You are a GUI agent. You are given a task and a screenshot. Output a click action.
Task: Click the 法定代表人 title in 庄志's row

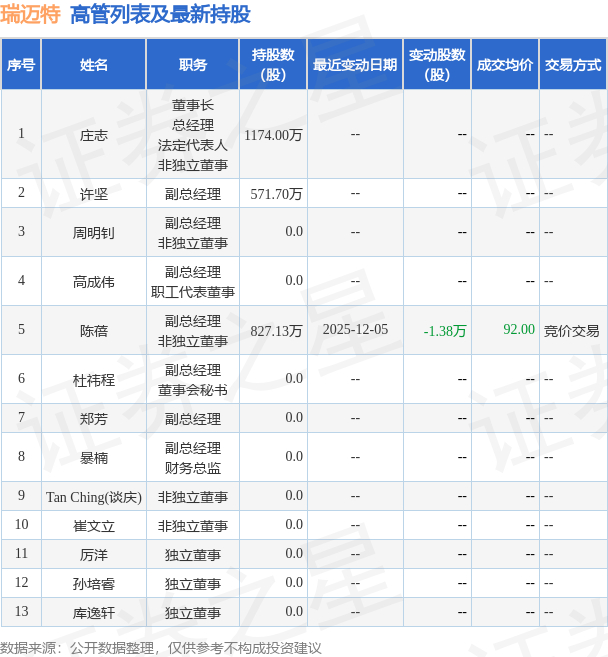pos(193,145)
